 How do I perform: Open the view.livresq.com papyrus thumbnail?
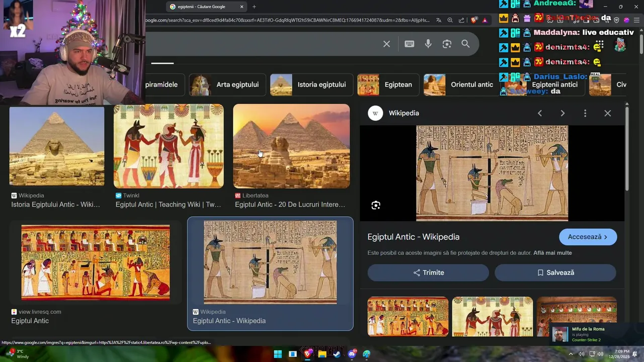96,262
